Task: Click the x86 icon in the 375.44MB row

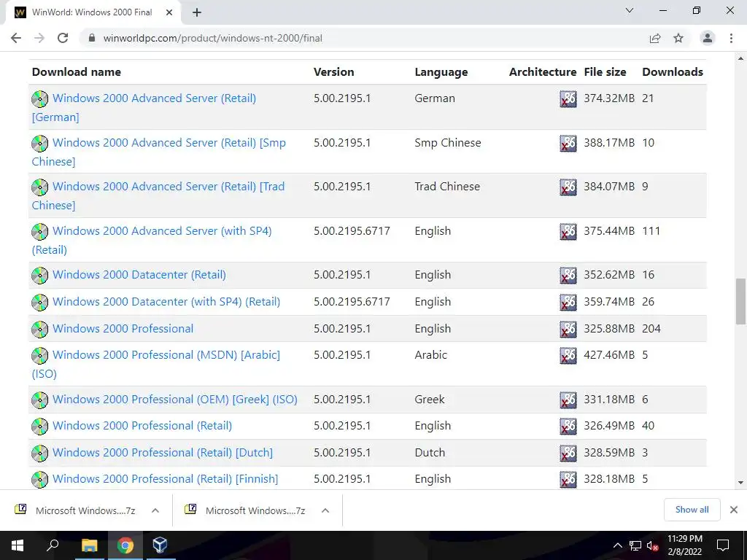Action: pos(568,232)
